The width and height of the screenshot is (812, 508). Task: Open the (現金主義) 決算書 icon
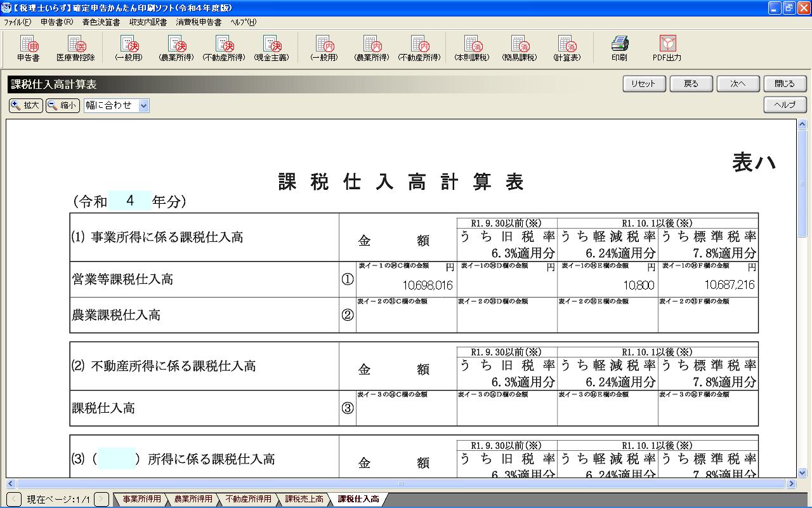[x=272, y=48]
